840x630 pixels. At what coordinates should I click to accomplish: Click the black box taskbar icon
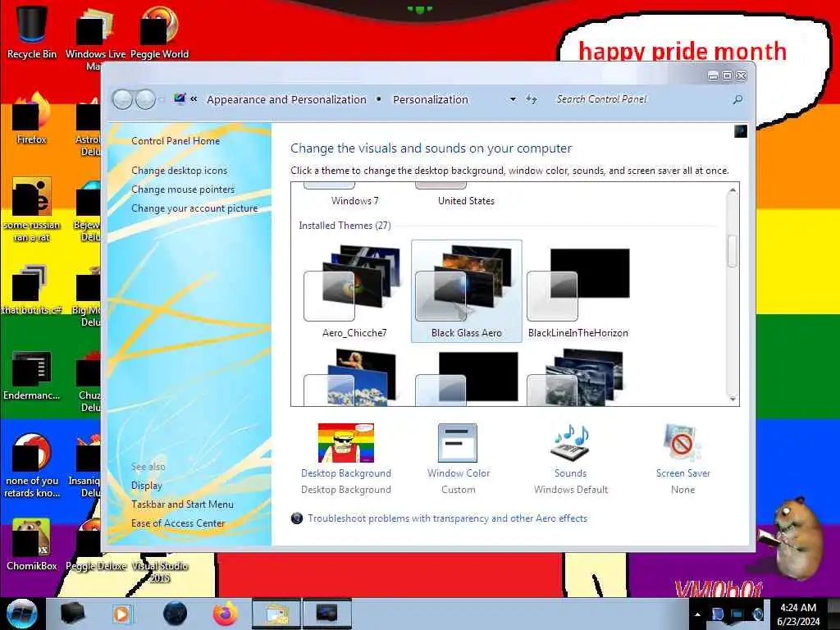click(x=72, y=614)
